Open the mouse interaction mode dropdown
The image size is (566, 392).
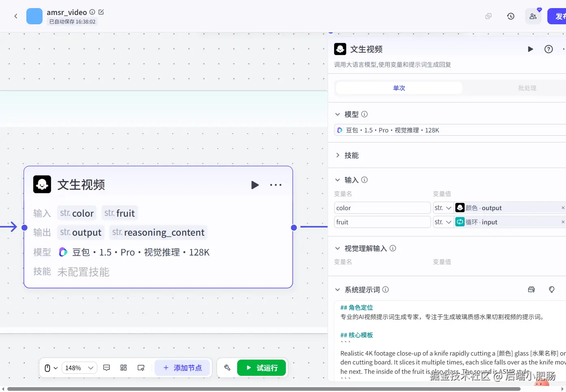coord(51,368)
